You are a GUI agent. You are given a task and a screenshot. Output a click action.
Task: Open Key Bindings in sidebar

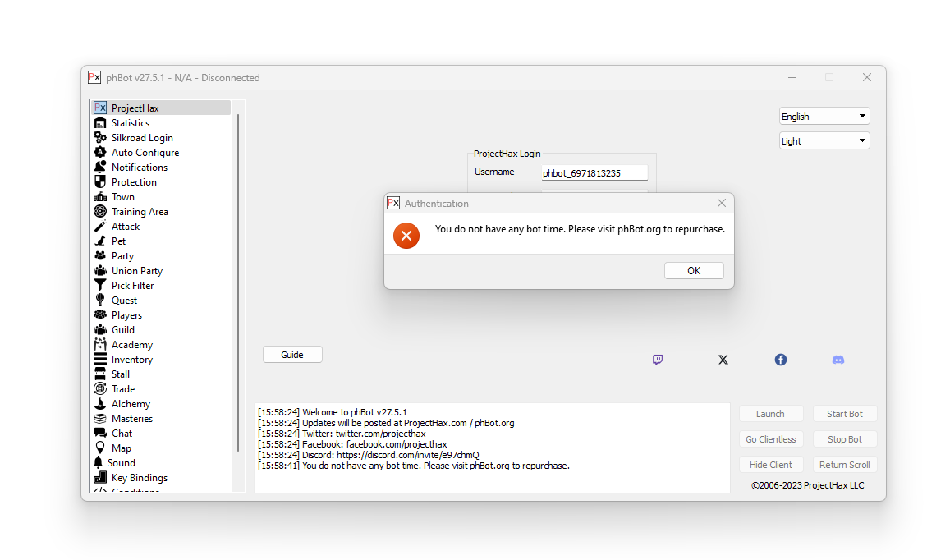click(x=139, y=478)
